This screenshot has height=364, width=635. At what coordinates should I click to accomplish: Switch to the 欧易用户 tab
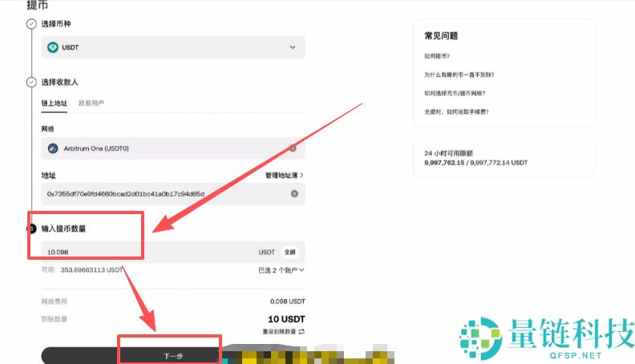tap(91, 103)
